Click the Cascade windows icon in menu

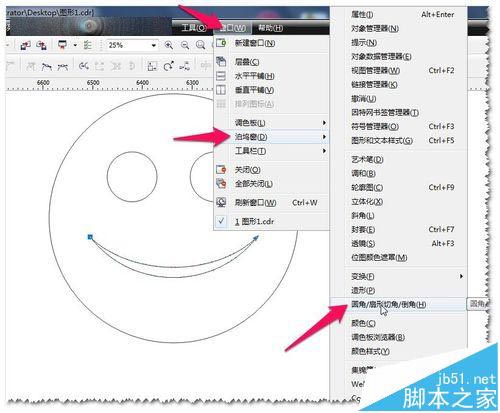click(221, 62)
